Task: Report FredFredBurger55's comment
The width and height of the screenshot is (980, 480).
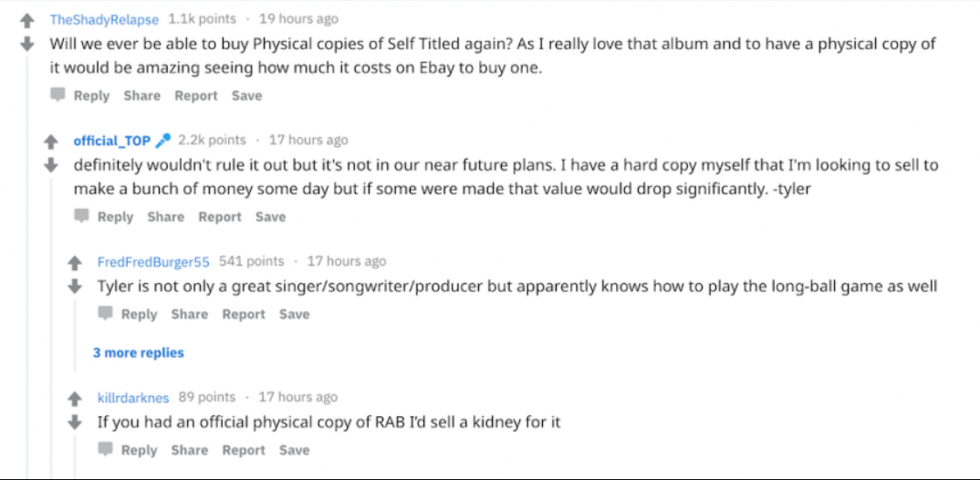Action: [x=244, y=314]
